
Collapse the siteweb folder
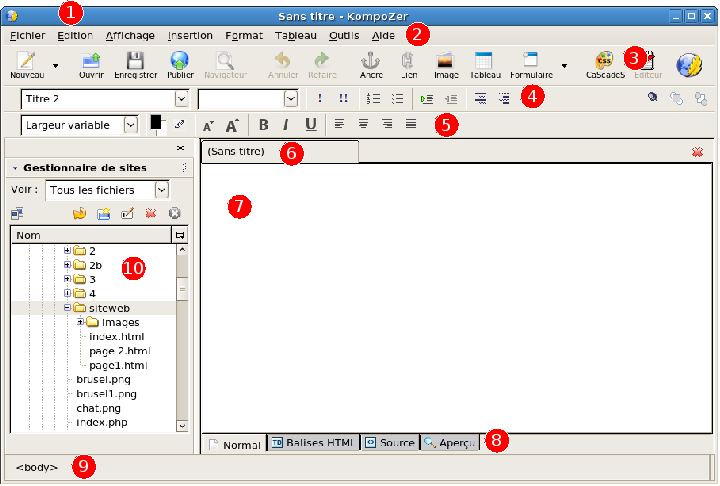(x=67, y=307)
